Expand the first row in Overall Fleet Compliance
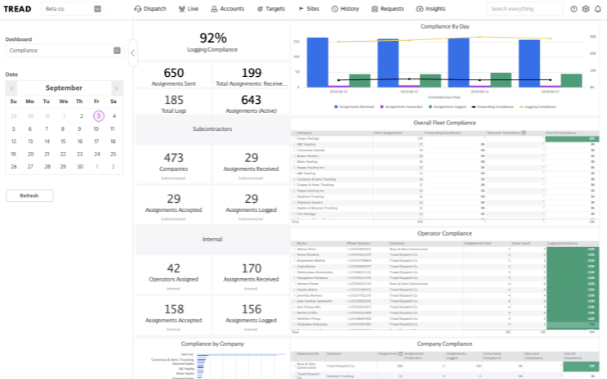This screenshot has width=607, height=379. point(294,139)
